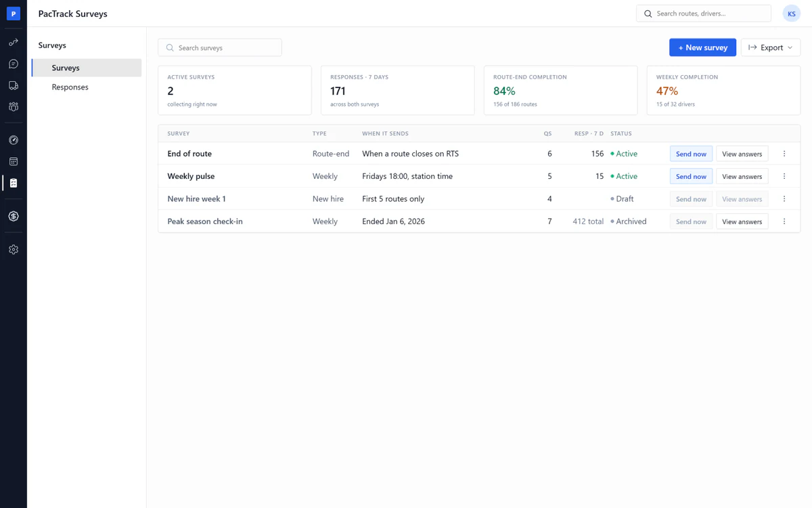Click 'Fridays 18:00, station time'
The width and height of the screenshot is (812, 508).
[x=407, y=176]
